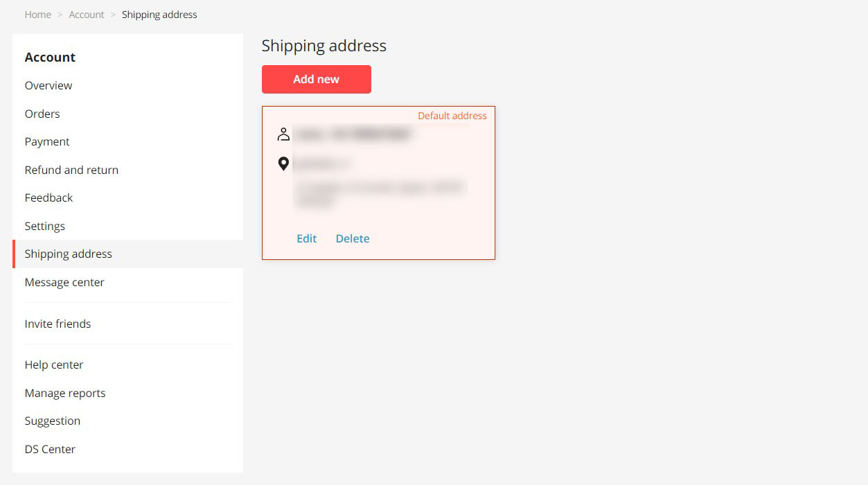
Task: Open the Invite friends page
Action: click(57, 324)
